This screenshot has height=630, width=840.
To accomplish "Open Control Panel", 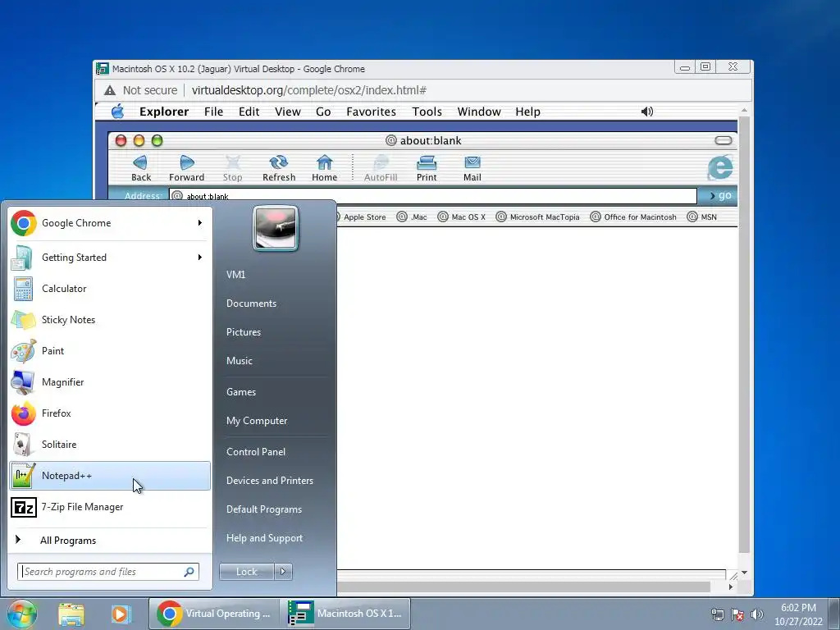I will pos(256,452).
